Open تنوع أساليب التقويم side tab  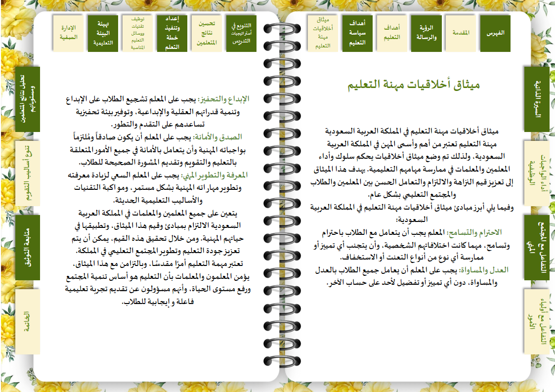(28, 173)
